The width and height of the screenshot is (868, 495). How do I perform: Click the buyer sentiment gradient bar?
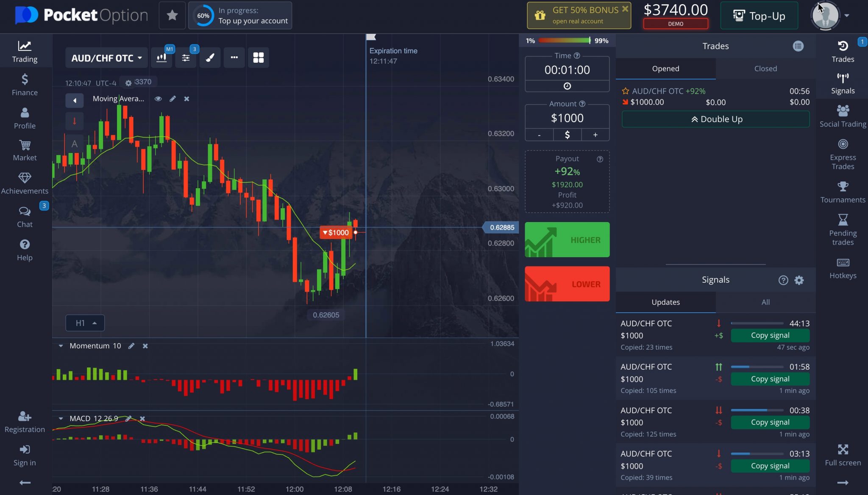tap(564, 40)
